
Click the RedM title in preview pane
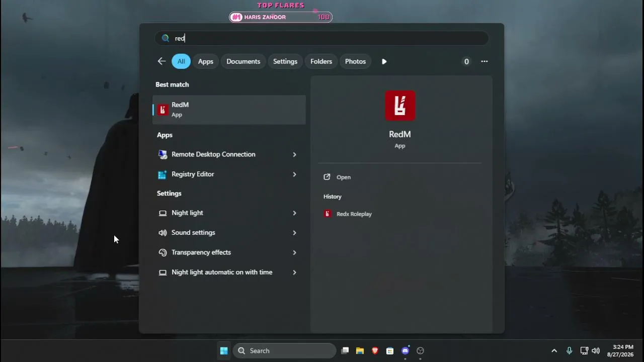(400, 134)
